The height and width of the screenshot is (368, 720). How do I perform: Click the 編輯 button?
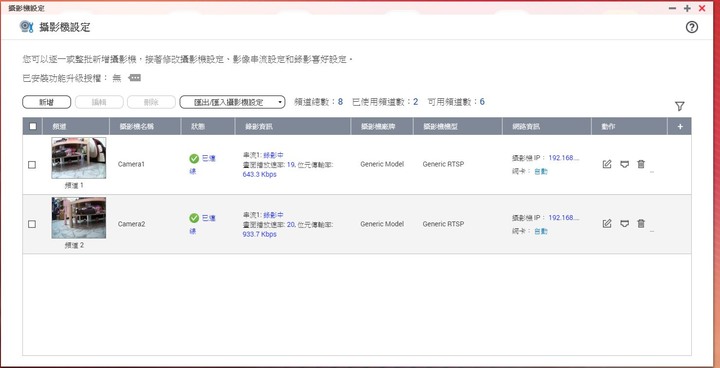99,102
